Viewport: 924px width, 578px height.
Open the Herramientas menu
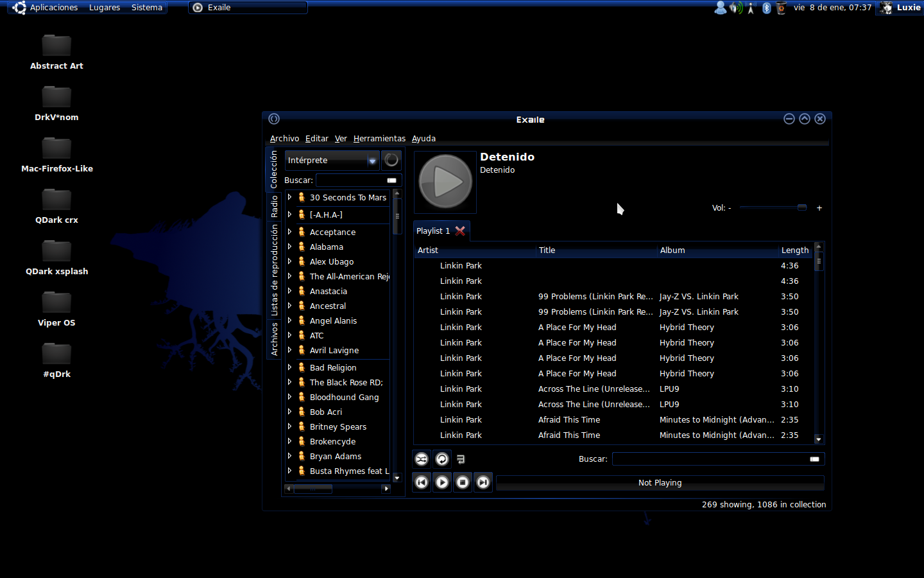click(x=379, y=138)
